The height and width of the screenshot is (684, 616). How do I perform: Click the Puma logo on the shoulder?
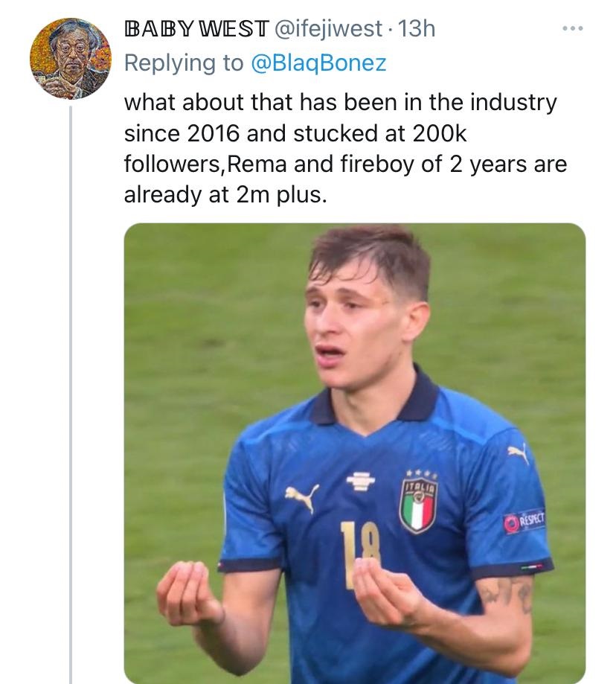pos(520,453)
